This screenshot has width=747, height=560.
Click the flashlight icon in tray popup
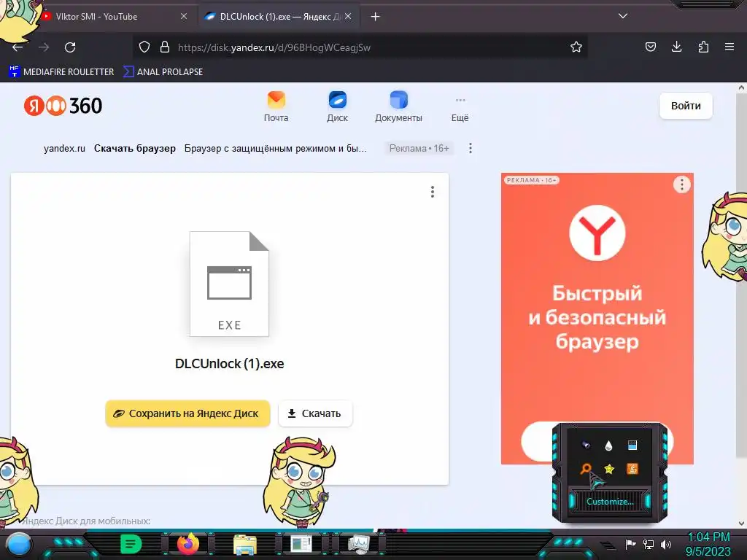tap(586, 446)
